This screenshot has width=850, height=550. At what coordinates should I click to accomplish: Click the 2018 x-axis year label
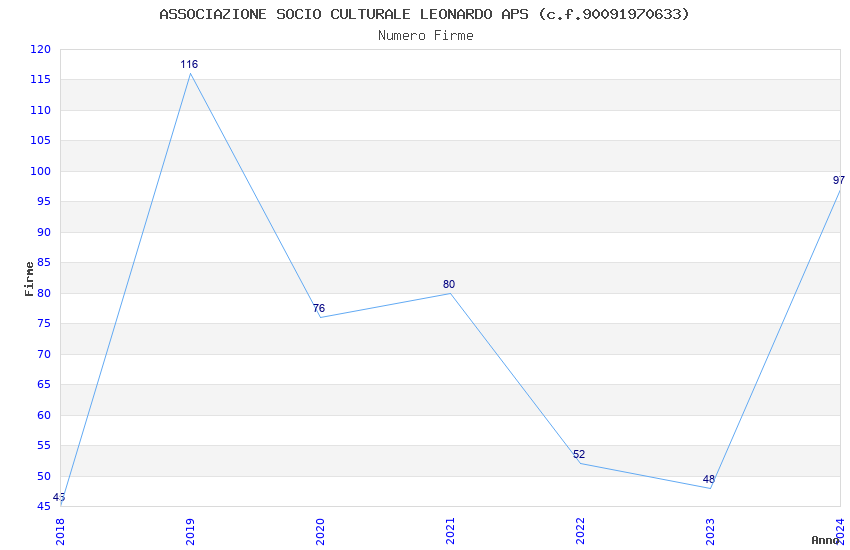tap(60, 532)
